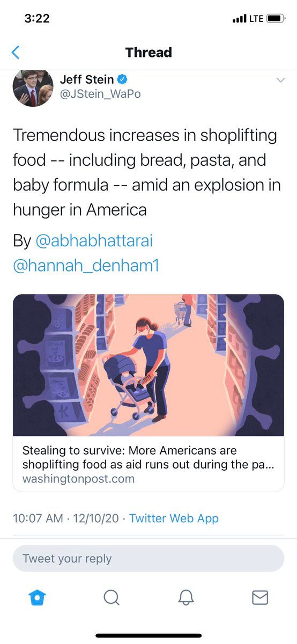Tap the 10:07 AM timestamp
This screenshot has width=297, height=644.
[x=36, y=518]
